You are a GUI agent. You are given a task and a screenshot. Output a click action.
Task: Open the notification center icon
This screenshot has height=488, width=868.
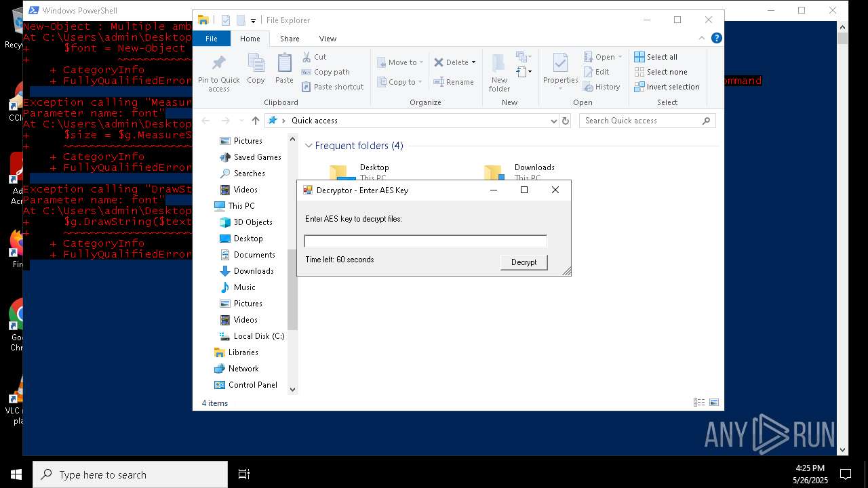point(846,474)
